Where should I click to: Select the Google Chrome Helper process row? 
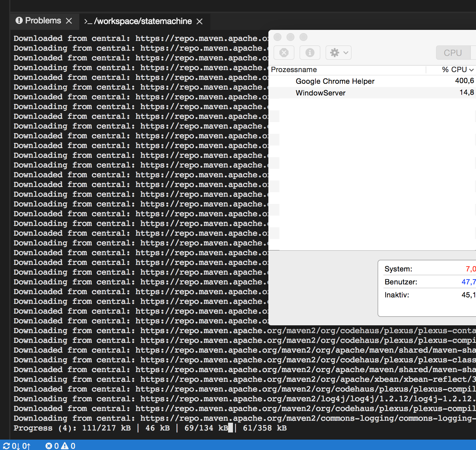coord(335,81)
